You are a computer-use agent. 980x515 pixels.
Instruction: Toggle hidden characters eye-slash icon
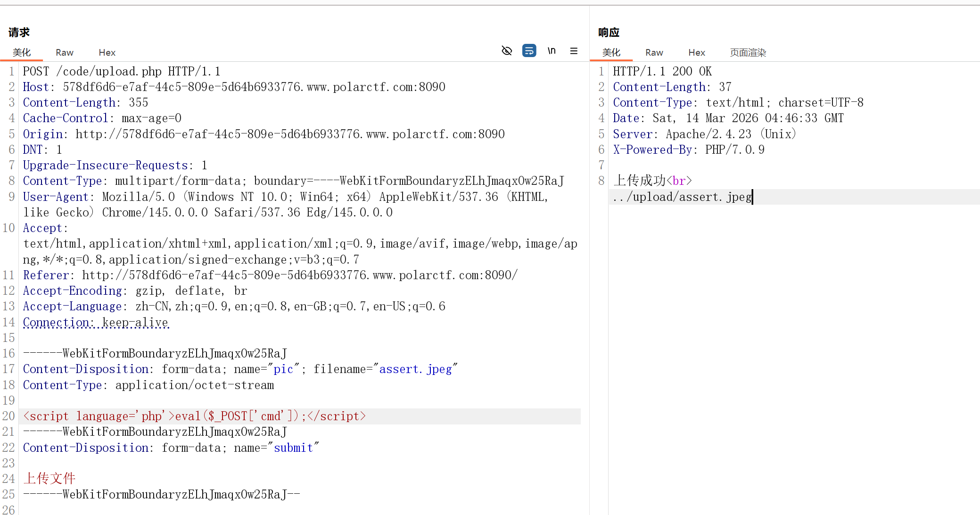pyautogui.click(x=507, y=50)
